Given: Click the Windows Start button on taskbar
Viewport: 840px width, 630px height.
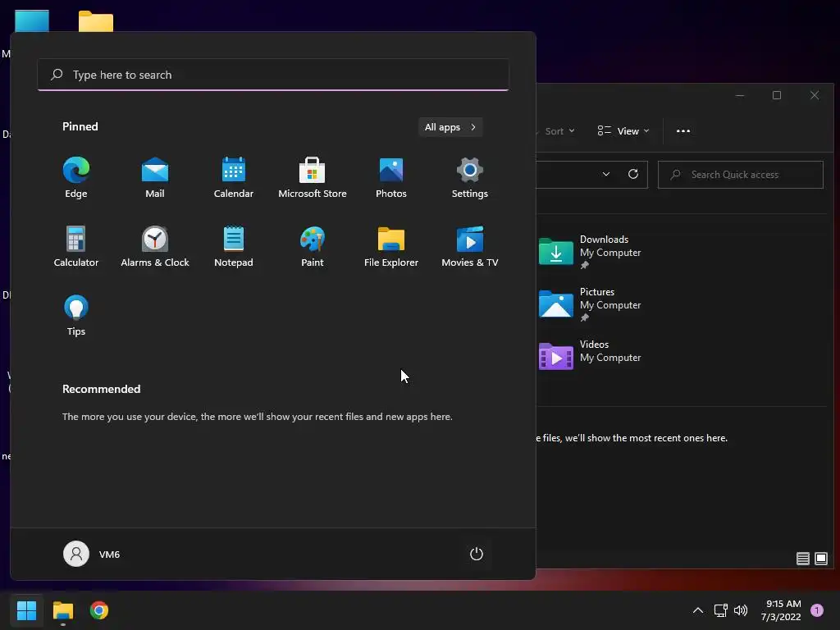Looking at the screenshot, I should tap(26, 610).
